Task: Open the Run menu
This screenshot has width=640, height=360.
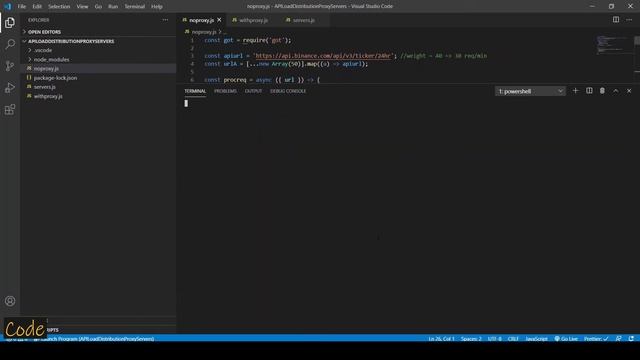Action: click(113, 7)
